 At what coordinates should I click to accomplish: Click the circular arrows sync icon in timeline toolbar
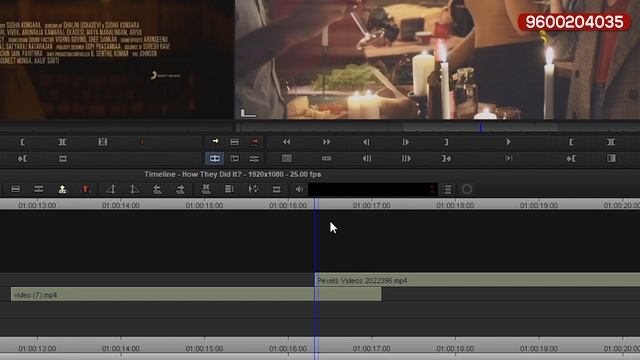[253, 189]
